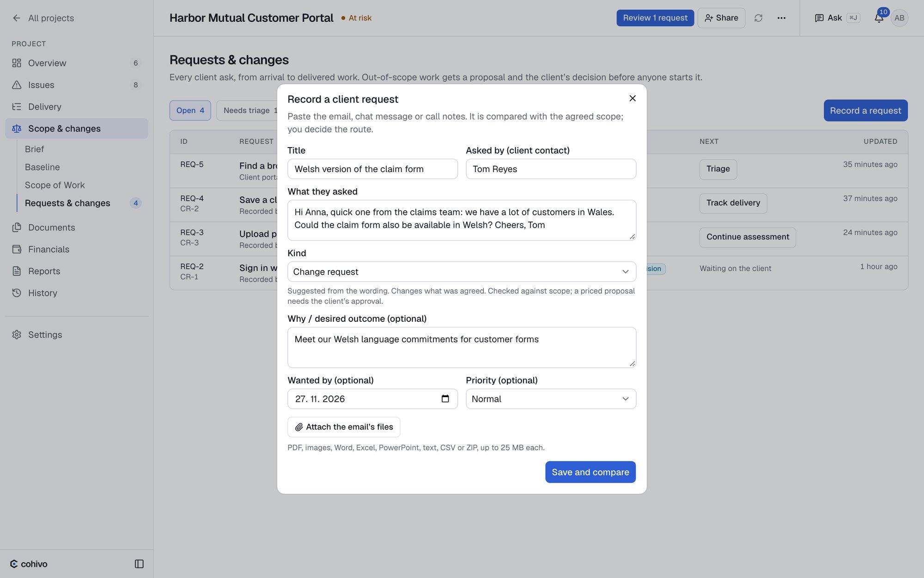Click the Title input field
Screen dimensions: 924x578
click(372, 169)
